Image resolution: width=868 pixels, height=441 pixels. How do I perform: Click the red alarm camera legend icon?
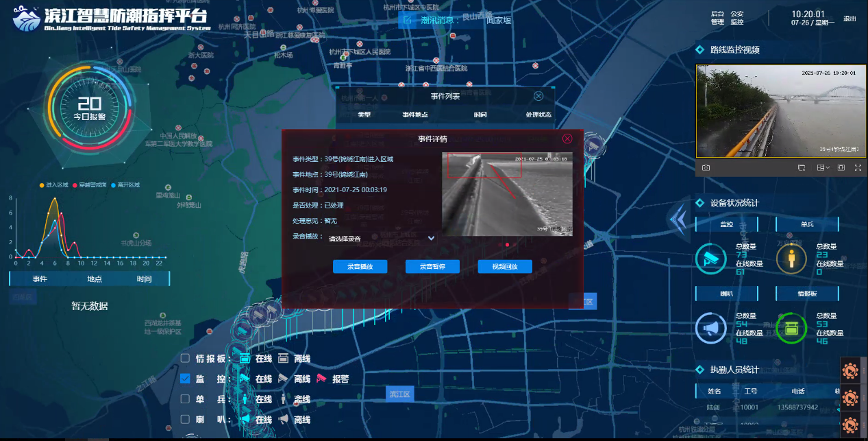(x=322, y=379)
